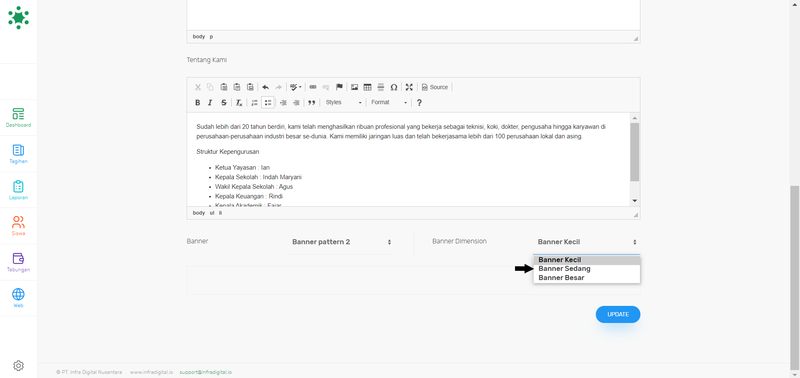Click 'Kepala Keuangan : Rindi' list item
Screen dimensions: 800x378
tap(249, 196)
